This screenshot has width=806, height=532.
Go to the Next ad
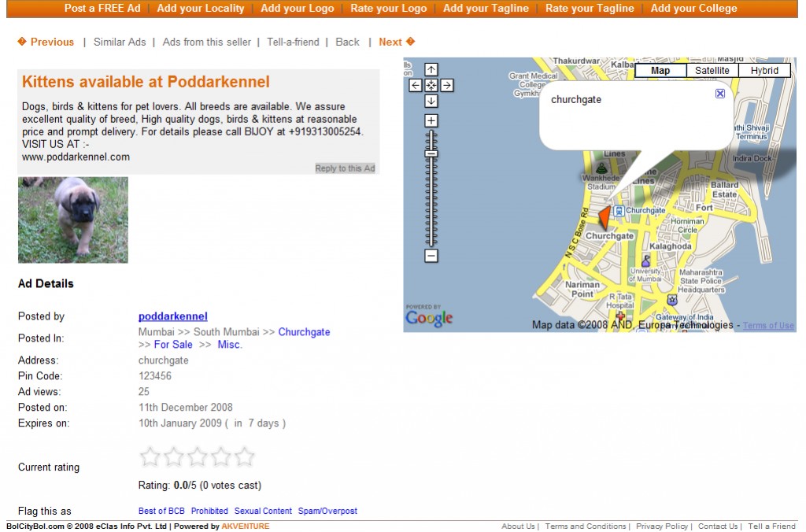(396, 42)
